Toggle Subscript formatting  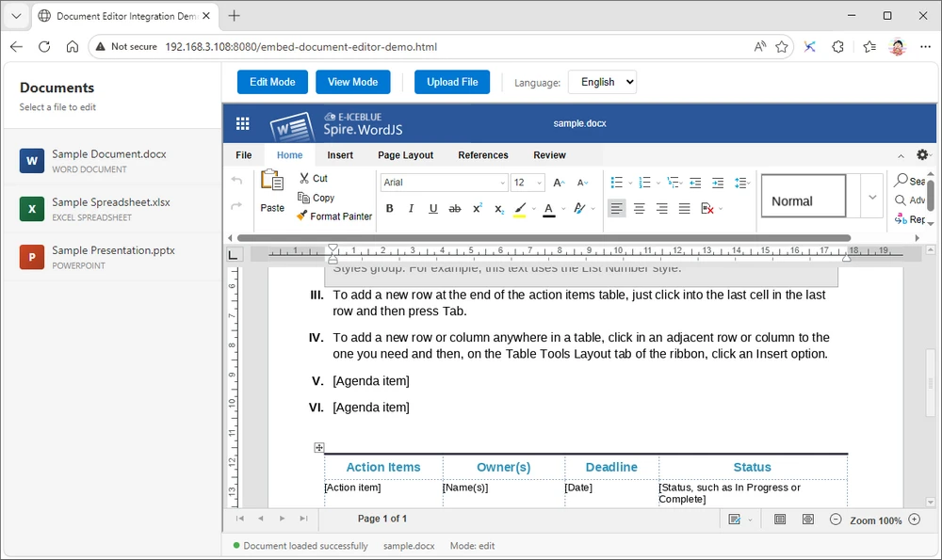click(x=498, y=208)
